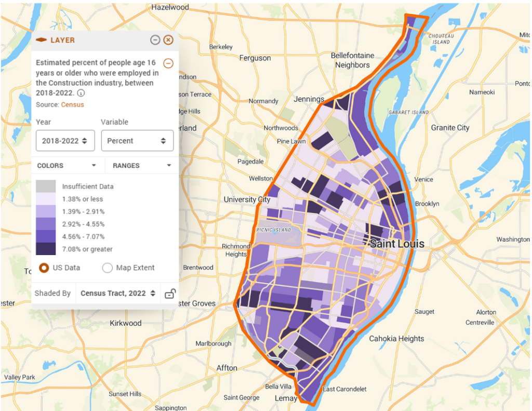Open the Variable Percent dropdown

pos(137,141)
